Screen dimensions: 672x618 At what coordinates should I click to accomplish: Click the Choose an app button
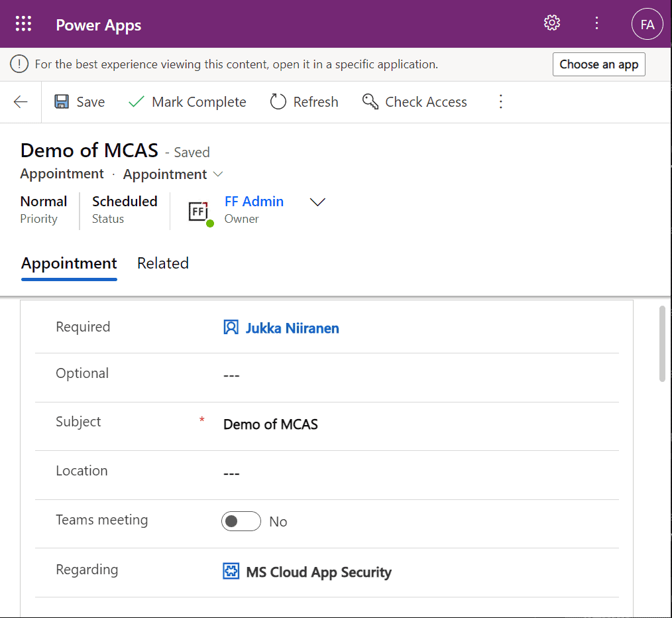coord(598,64)
